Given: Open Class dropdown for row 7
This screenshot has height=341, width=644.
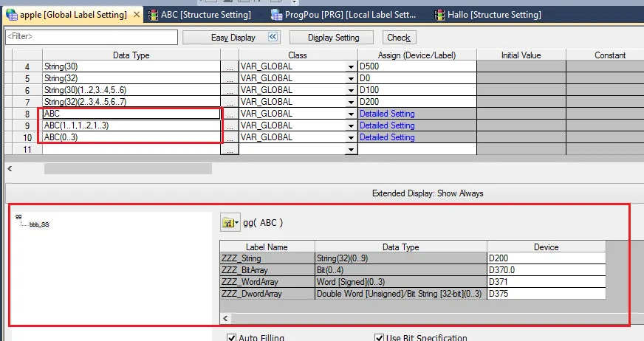Looking at the screenshot, I should pyautogui.click(x=351, y=102).
